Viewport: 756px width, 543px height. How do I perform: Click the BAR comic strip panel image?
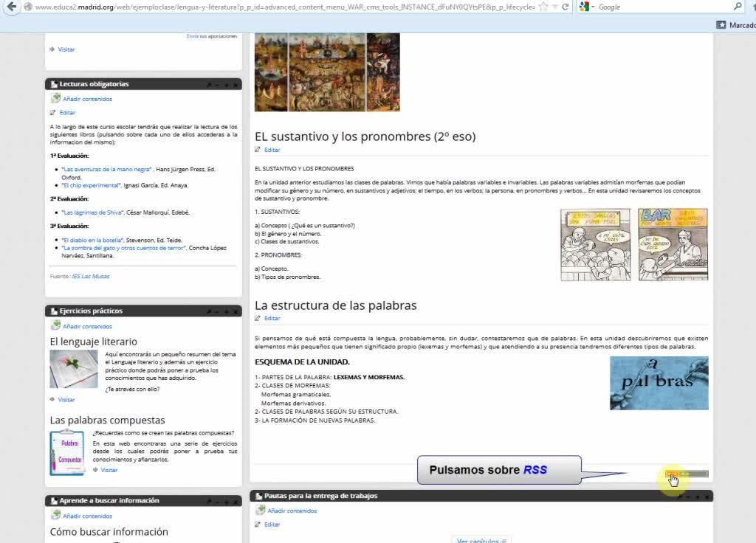tap(673, 245)
